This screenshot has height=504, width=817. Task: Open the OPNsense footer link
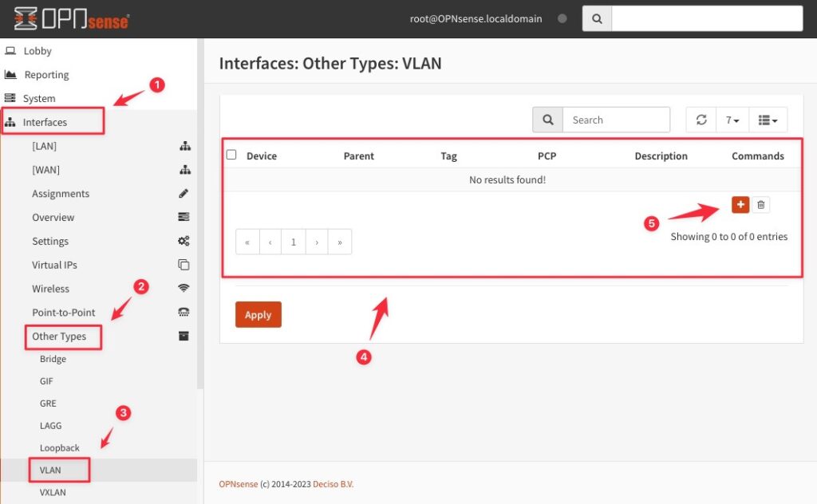pos(238,484)
